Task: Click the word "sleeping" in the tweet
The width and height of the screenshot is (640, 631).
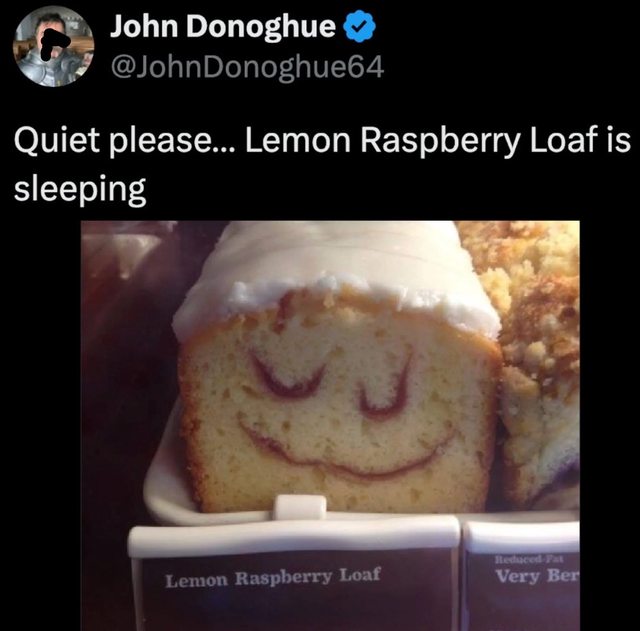Action: [x=80, y=189]
